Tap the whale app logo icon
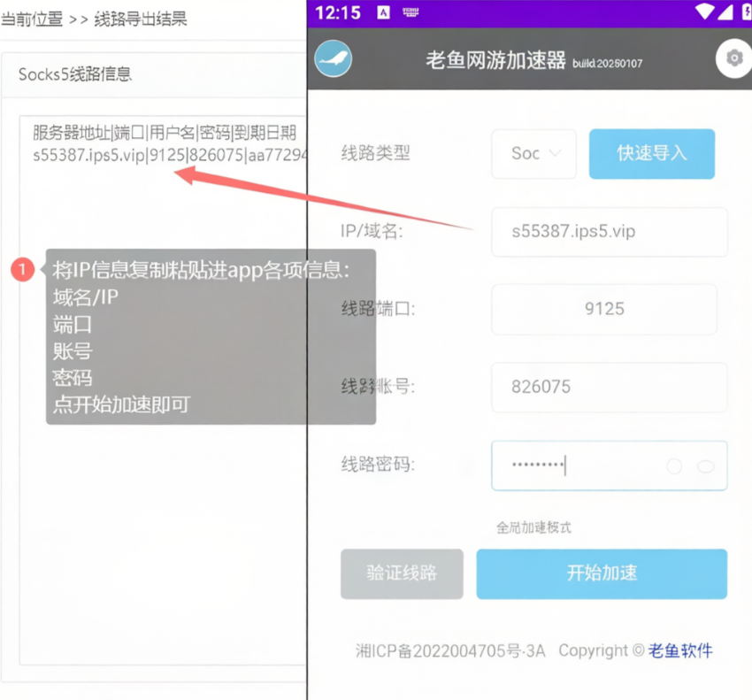 point(333,58)
